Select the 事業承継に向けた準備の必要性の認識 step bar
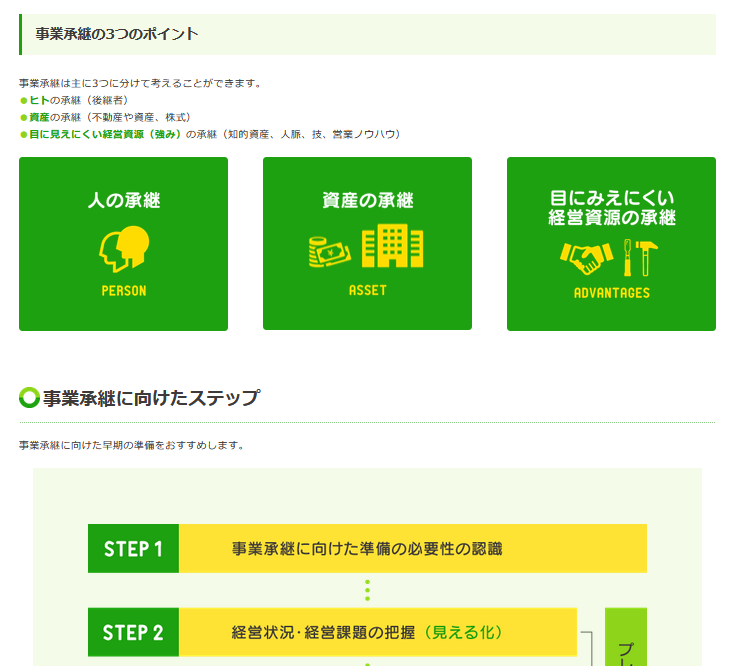 pyautogui.click(x=412, y=549)
